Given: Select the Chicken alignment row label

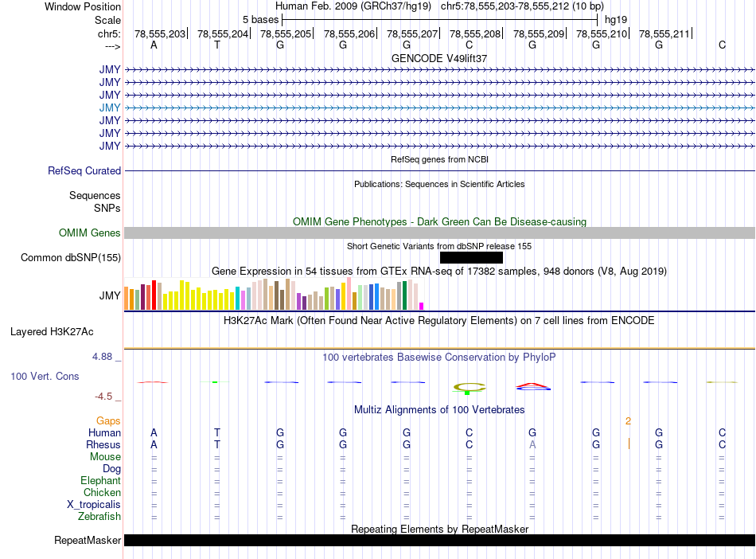Looking at the screenshot, I should coord(102,492).
